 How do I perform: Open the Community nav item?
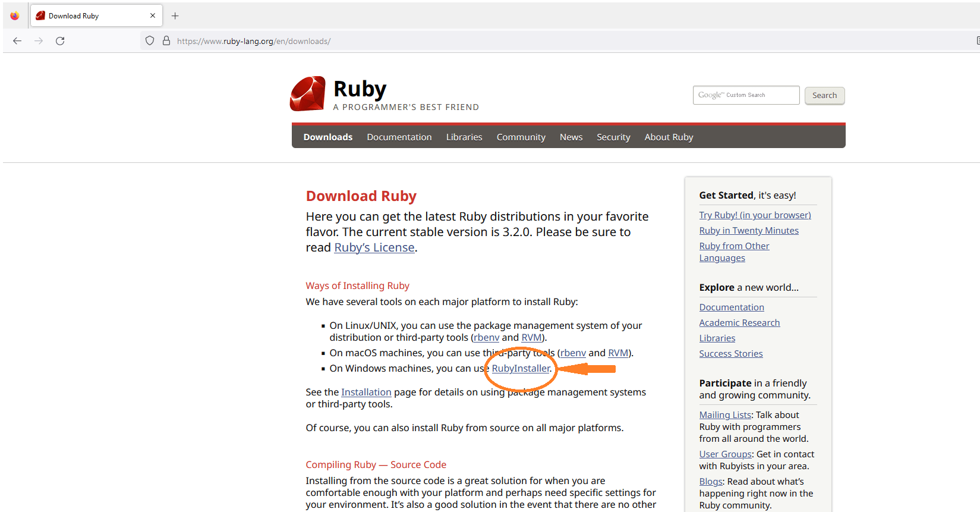(x=521, y=137)
